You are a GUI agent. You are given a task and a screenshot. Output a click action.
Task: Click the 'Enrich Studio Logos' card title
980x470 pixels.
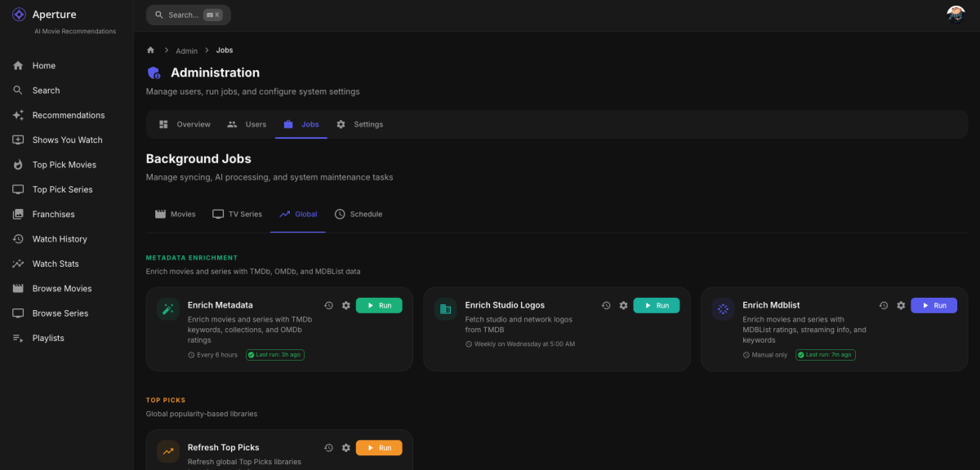505,305
